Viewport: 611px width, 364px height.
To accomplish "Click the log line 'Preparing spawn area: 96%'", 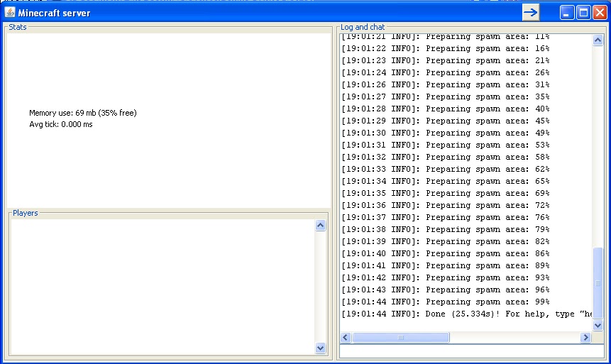I will coord(446,290).
